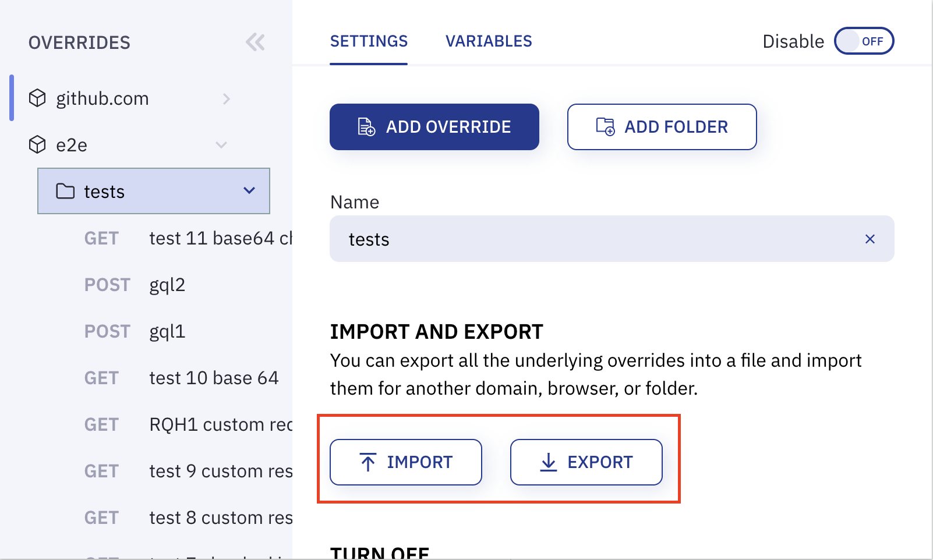Screen dimensions: 933x560
Task: Collapse the tests folder chevron
Action: coord(249,191)
